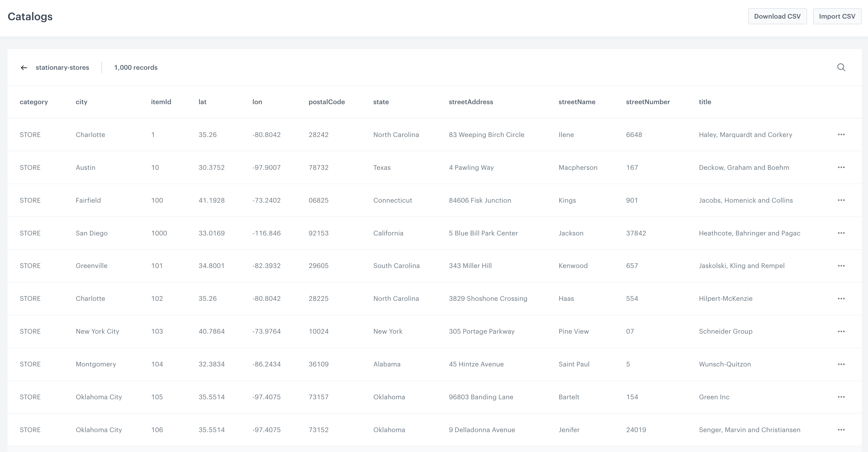The image size is (868, 452).
Task: Show actions menu for Schneider Group row
Action: 841,331
